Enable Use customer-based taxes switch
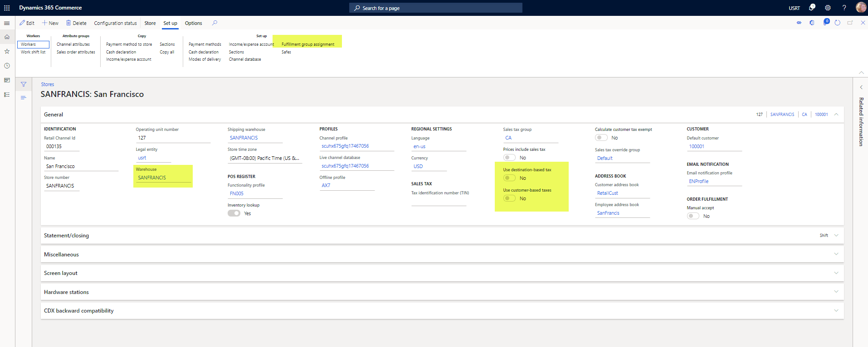 (509, 198)
